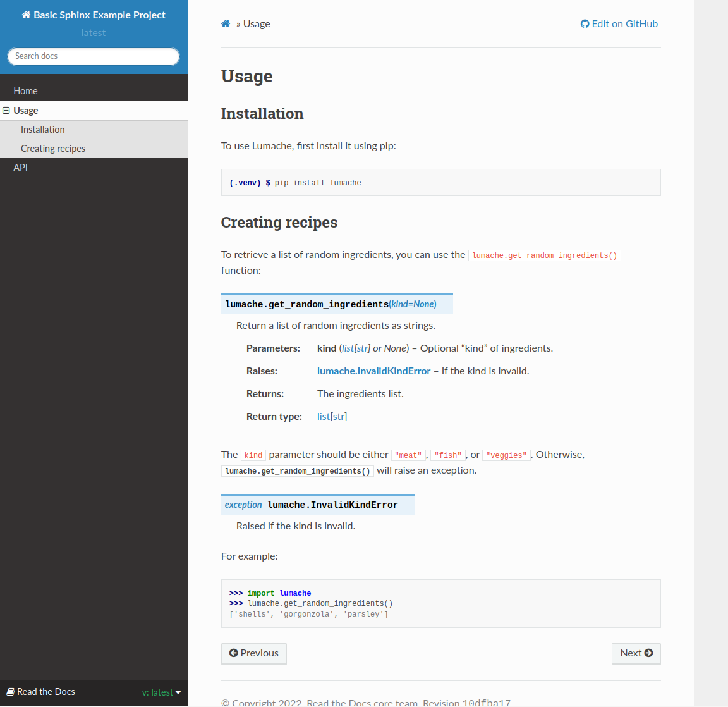728x707 pixels.
Task: Click list link in Parameters row
Action: pos(348,348)
